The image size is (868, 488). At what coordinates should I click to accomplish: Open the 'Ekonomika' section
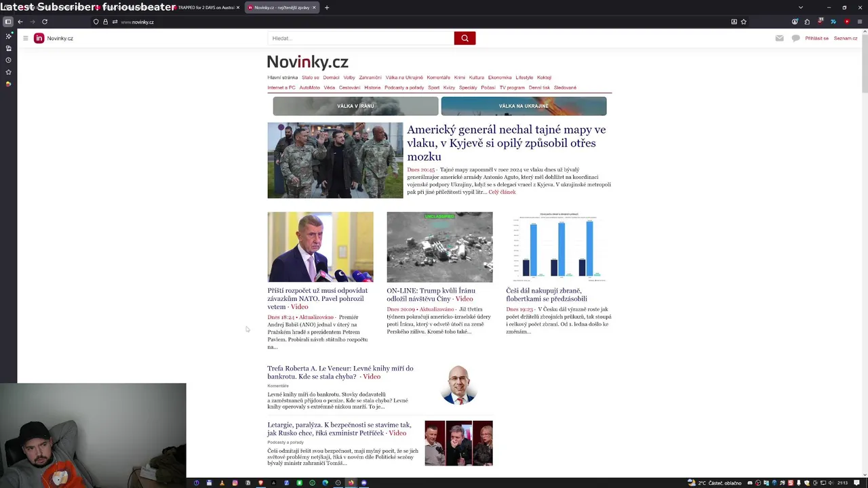pos(500,77)
